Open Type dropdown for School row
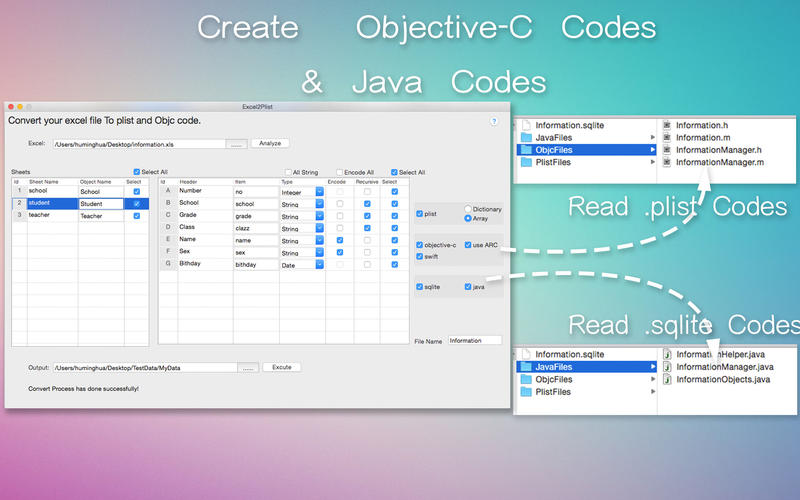 click(x=319, y=204)
